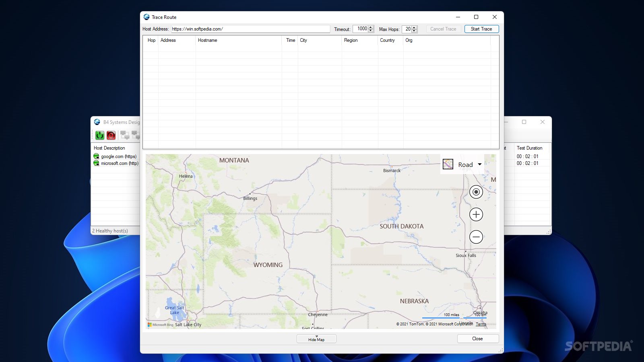
Task: Sort by Hop column header
Action: coord(151,40)
